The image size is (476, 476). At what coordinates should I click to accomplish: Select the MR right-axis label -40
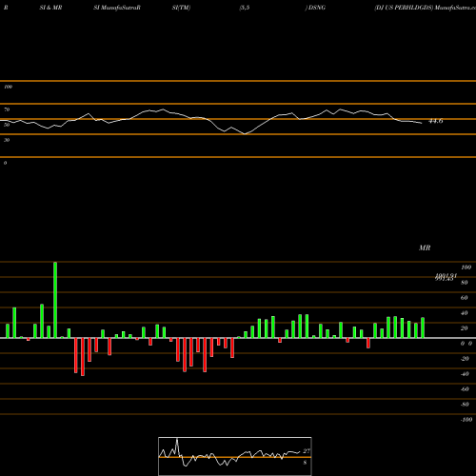coord(465,374)
